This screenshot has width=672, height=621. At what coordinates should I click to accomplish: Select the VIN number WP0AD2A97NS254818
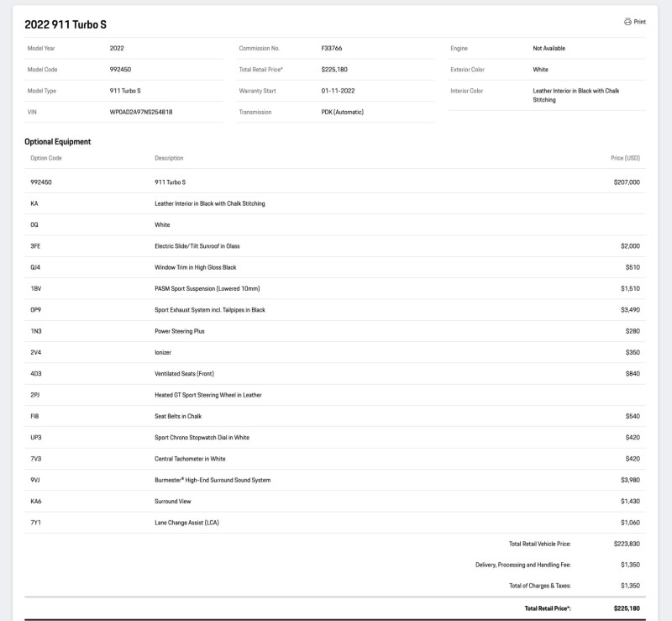tap(141, 112)
